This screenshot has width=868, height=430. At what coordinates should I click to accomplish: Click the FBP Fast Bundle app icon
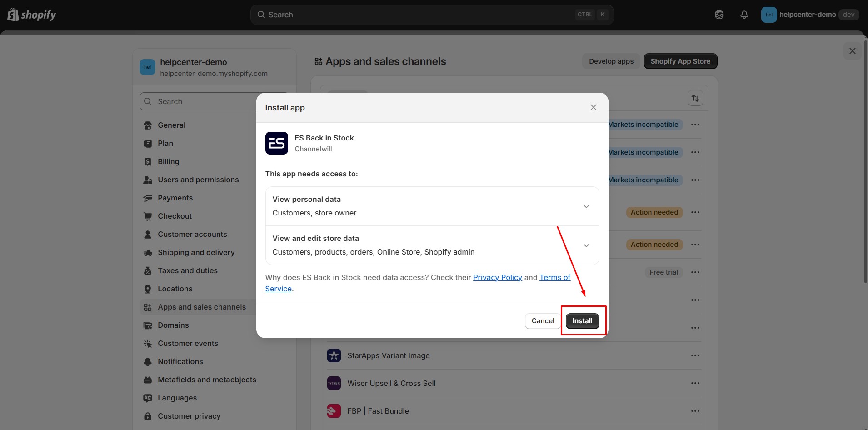(x=334, y=410)
